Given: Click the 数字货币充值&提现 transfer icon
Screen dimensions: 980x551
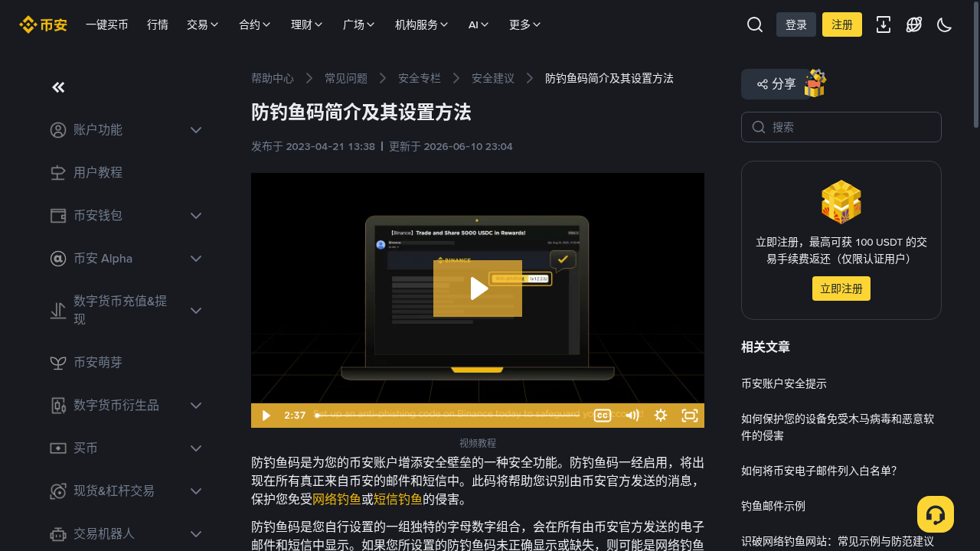Looking at the screenshot, I should coord(58,310).
